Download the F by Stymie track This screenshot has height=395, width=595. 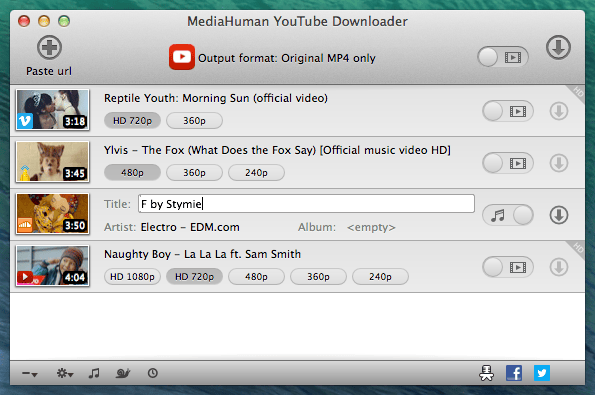click(559, 215)
